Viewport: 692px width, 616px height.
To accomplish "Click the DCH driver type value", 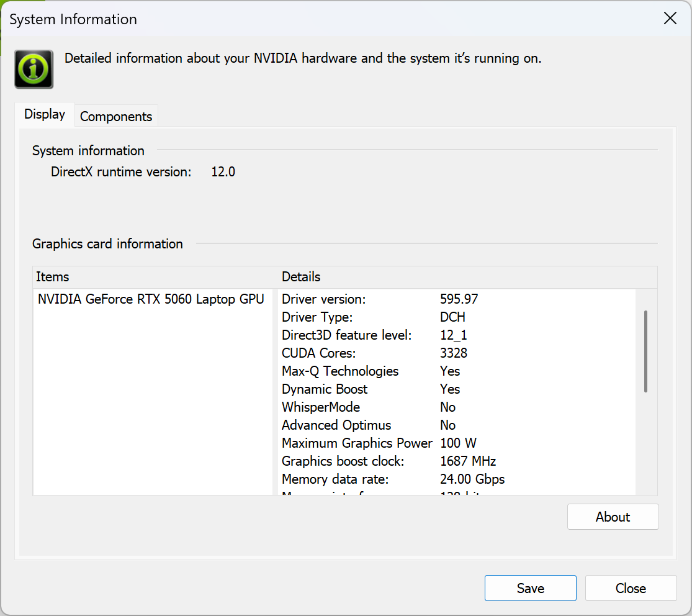I will (453, 317).
